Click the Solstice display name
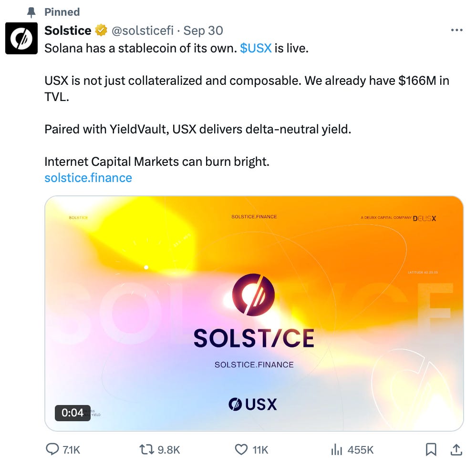Screen dimensions: 476x466 click(x=68, y=31)
